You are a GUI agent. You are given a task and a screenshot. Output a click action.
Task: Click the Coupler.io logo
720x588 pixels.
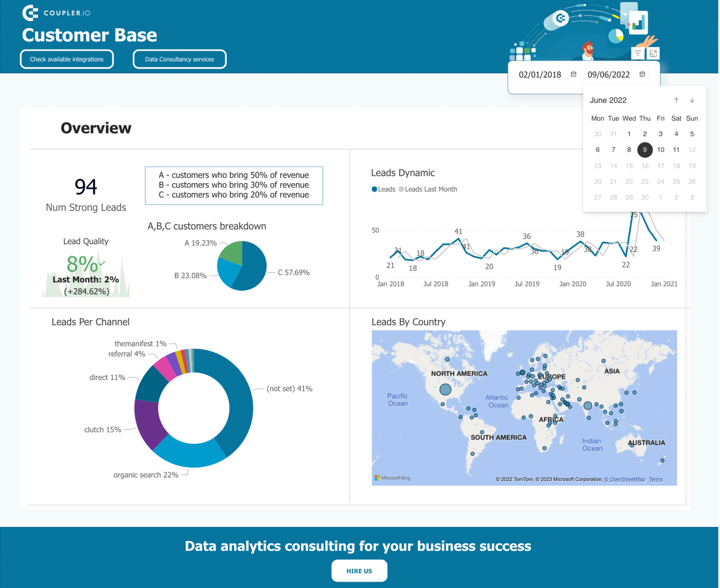[x=56, y=13]
